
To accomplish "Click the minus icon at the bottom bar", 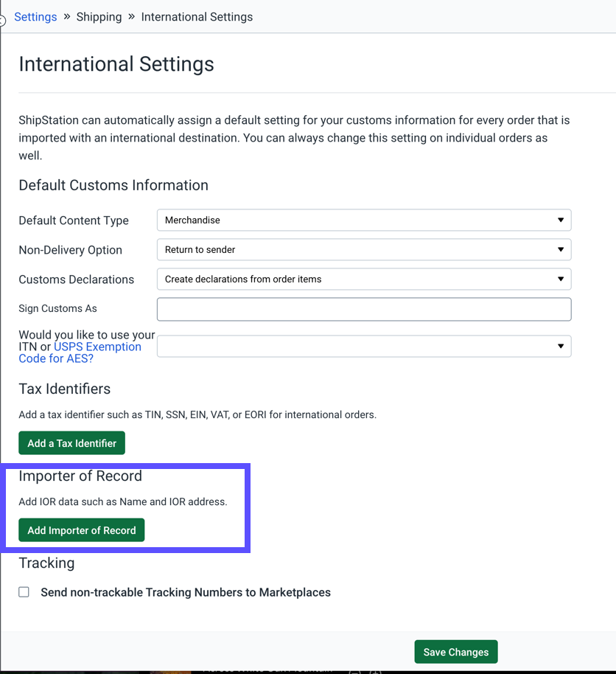I will [354, 672].
